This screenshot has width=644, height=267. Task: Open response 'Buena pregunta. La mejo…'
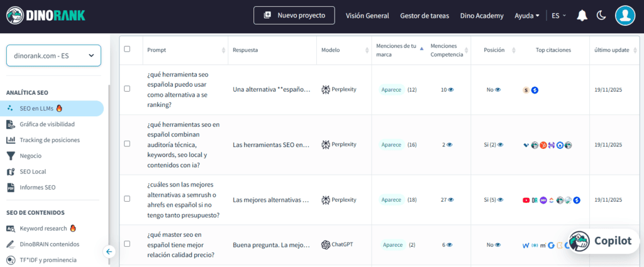pos(272,245)
